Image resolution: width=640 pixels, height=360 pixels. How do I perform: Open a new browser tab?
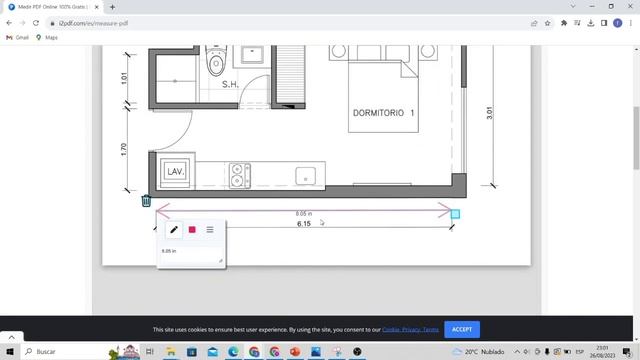pyautogui.click(x=112, y=7)
